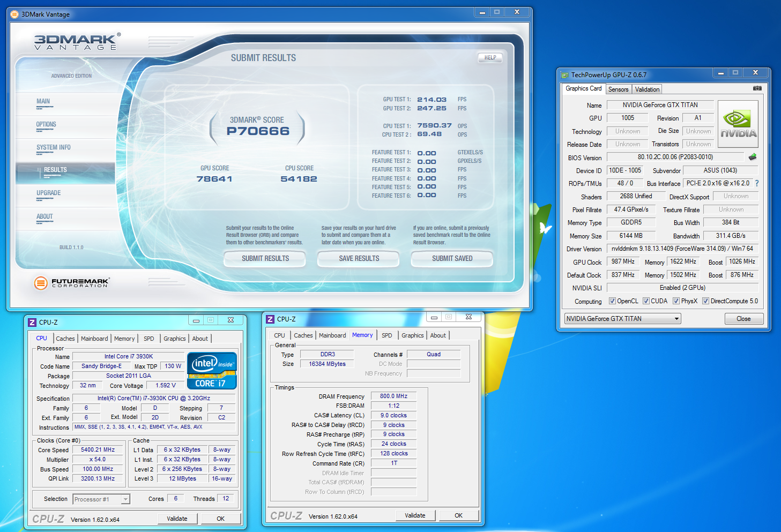Click the Channels value Quad in CPU-Z
Viewport: 781px width, 532px height.
coord(434,355)
